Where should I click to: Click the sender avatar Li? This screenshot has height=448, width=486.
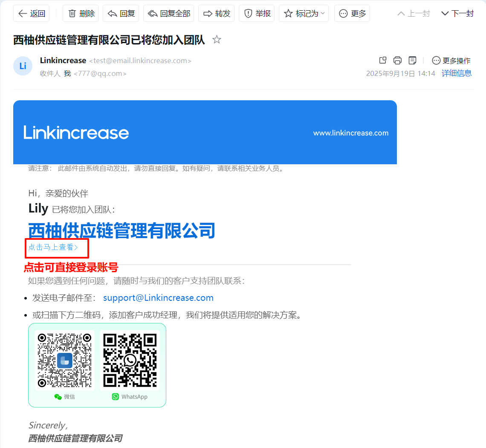pyautogui.click(x=23, y=66)
